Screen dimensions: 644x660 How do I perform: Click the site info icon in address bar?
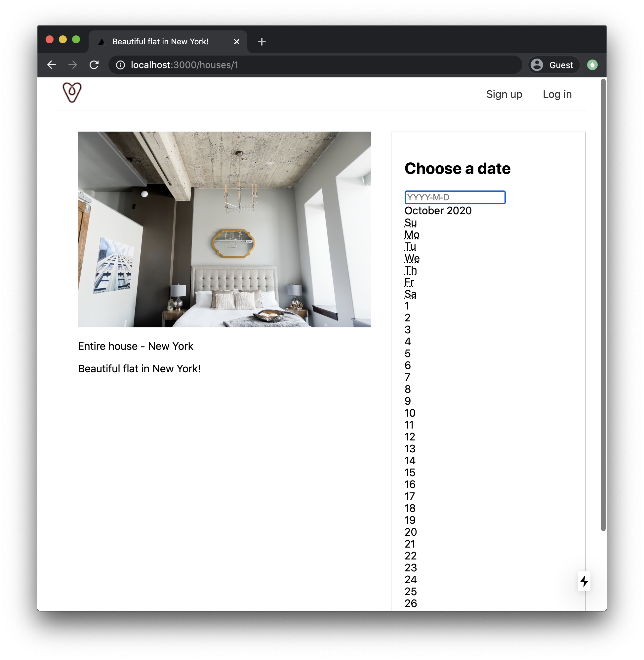click(120, 65)
